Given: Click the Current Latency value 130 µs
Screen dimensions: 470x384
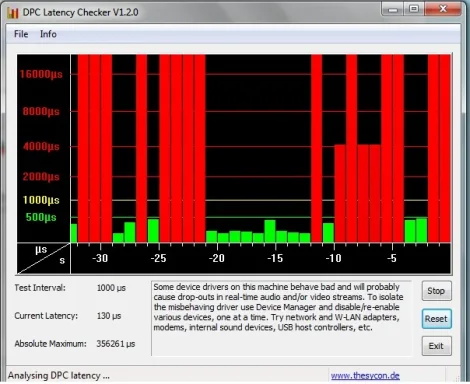Looking at the screenshot, I should 109,316.
